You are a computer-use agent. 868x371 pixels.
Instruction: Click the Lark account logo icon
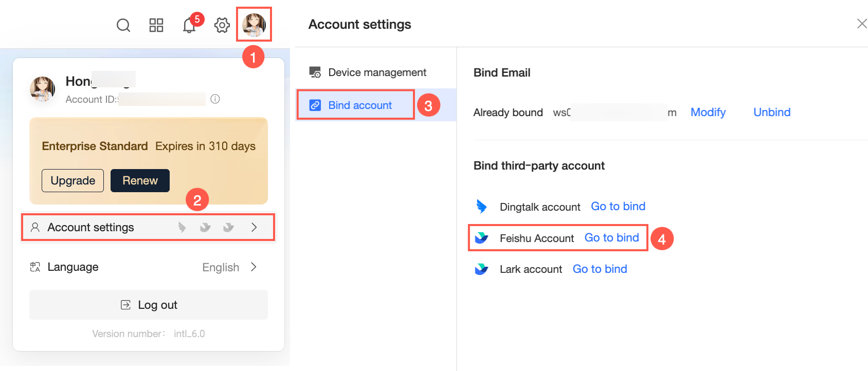[481, 269]
